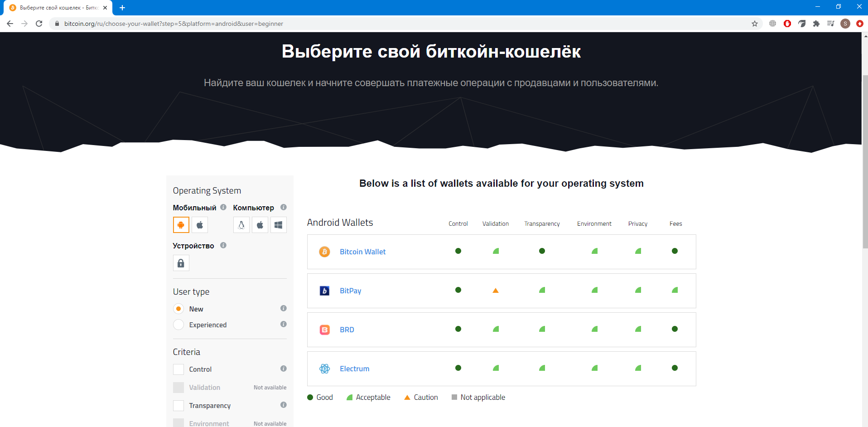Open info tooltip next to Компьютер
The image size is (868, 427).
pyautogui.click(x=284, y=207)
